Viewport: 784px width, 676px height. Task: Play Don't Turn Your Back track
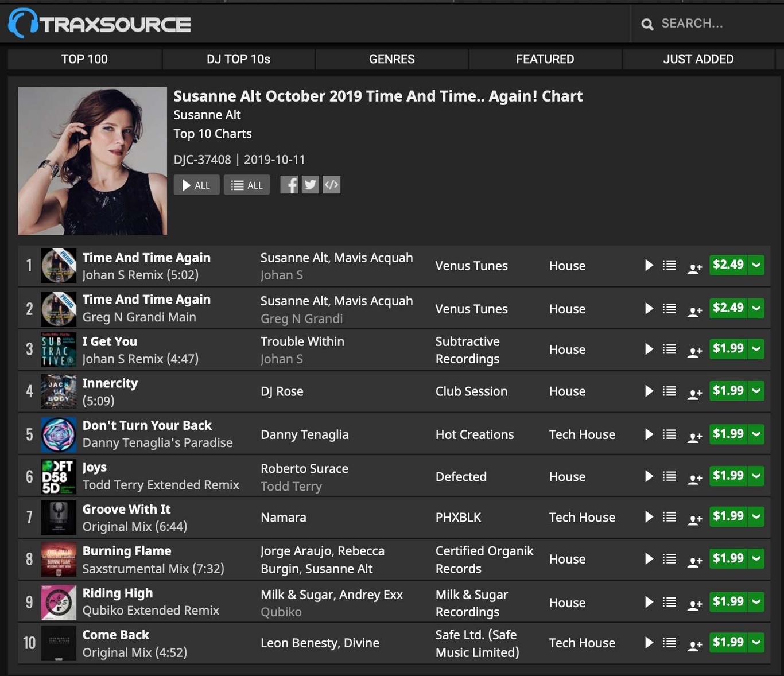(x=649, y=434)
